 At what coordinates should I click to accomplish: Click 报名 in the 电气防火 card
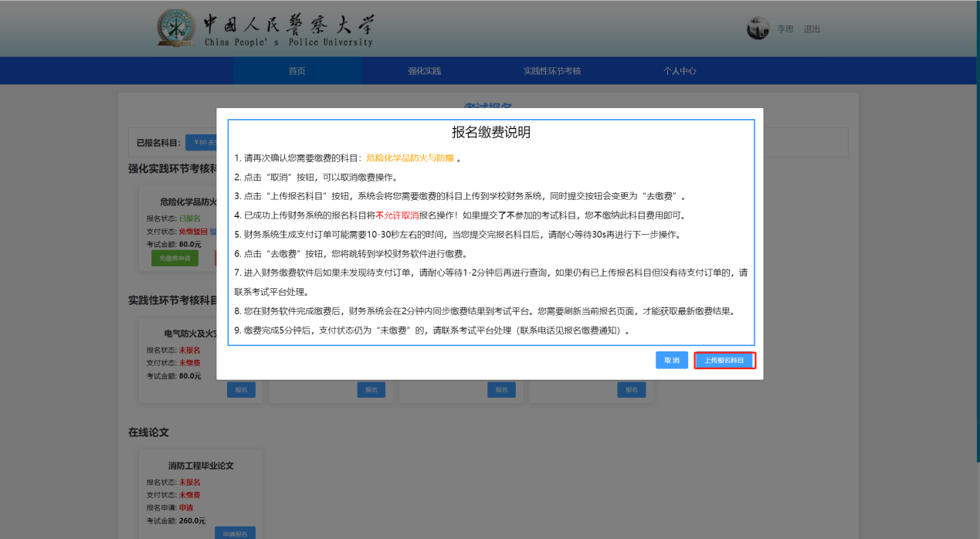(241, 390)
